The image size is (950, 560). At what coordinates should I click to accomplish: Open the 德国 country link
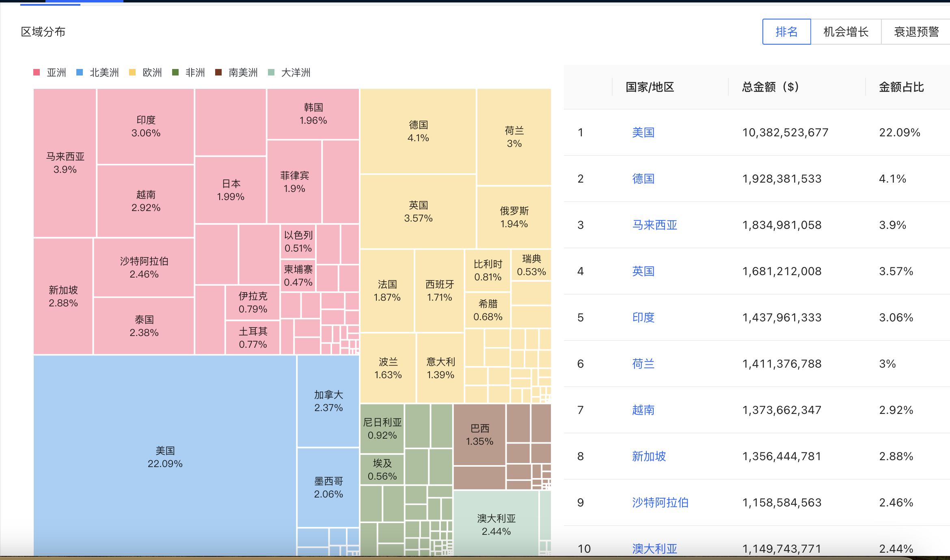643,179
